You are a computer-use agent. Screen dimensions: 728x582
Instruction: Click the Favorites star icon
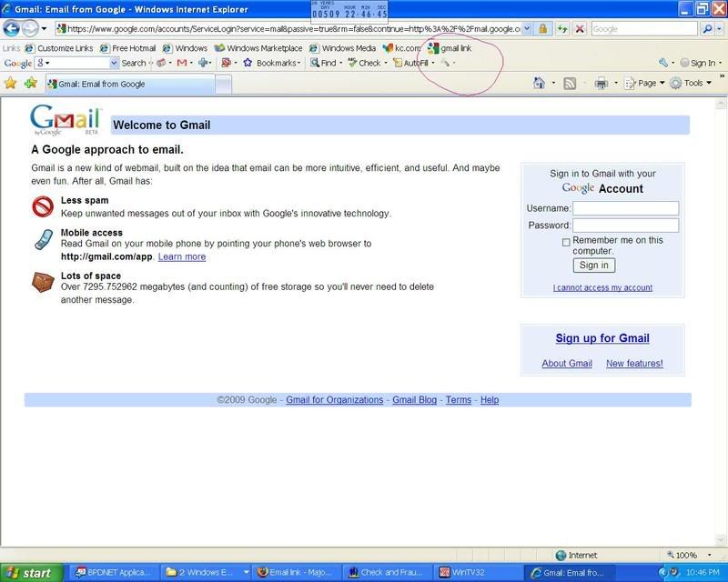11,83
